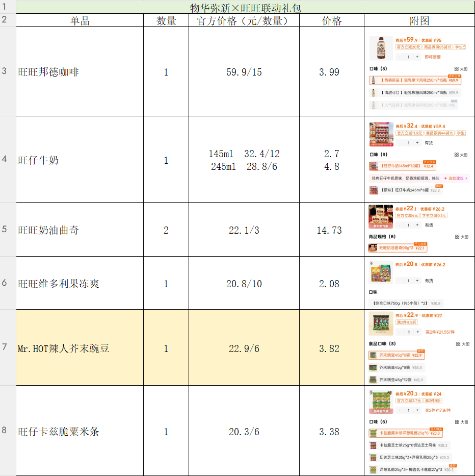
Task: Select the price cell 3.38
Action: tap(331, 431)
